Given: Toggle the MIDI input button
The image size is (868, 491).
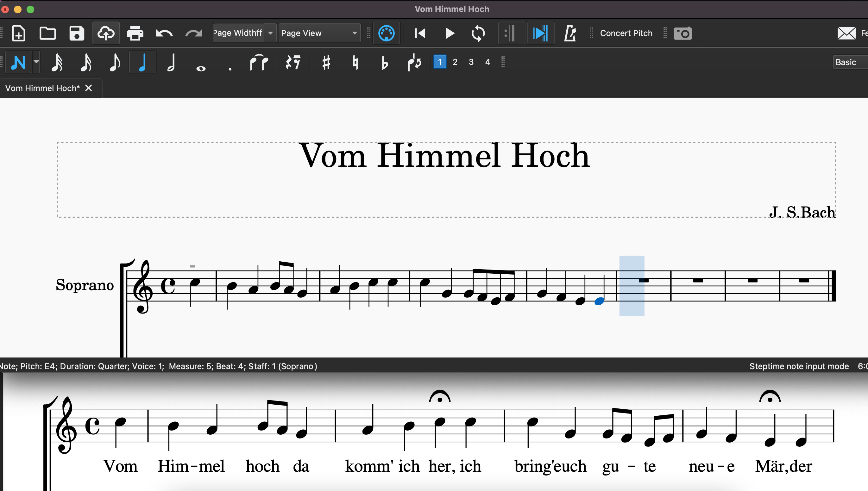Looking at the screenshot, I should click(x=386, y=33).
